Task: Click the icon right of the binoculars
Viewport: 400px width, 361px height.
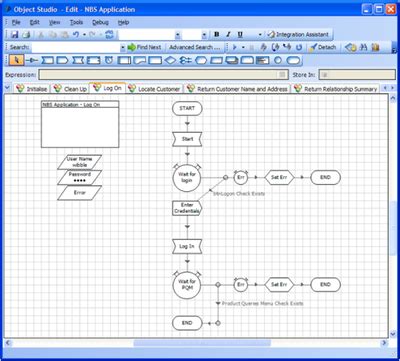Action: click(375, 47)
